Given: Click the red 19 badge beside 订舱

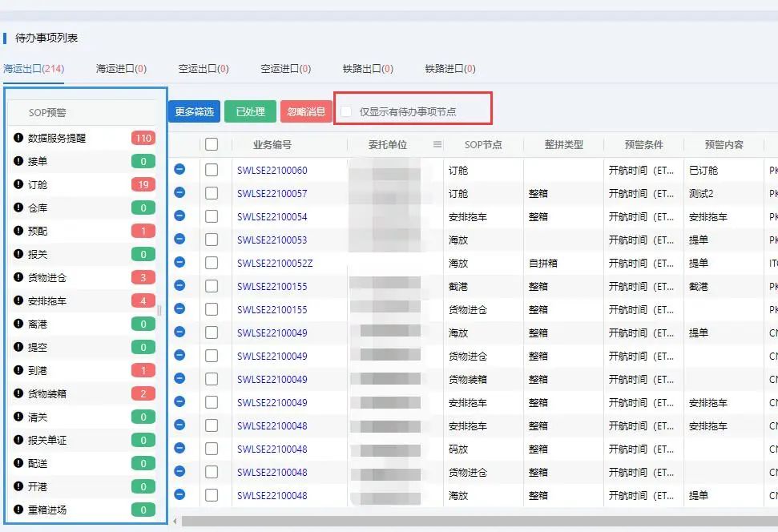Looking at the screenshot, I should tap(143, 184).
